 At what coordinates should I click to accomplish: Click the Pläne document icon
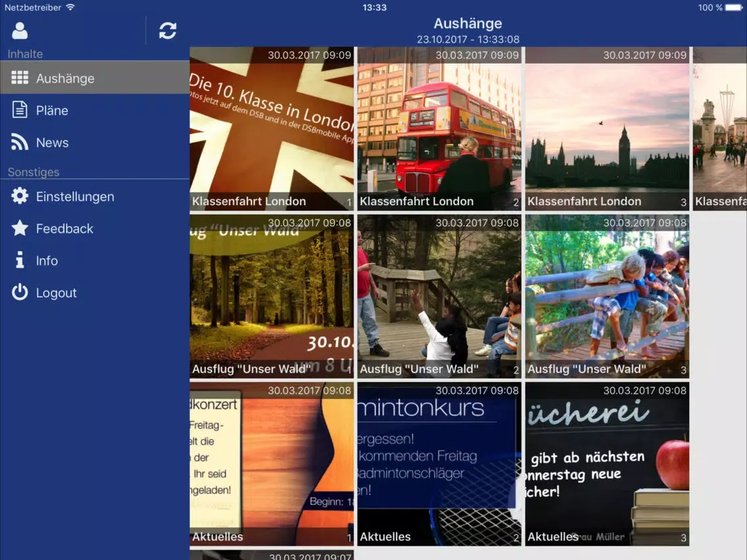(20, 110)
